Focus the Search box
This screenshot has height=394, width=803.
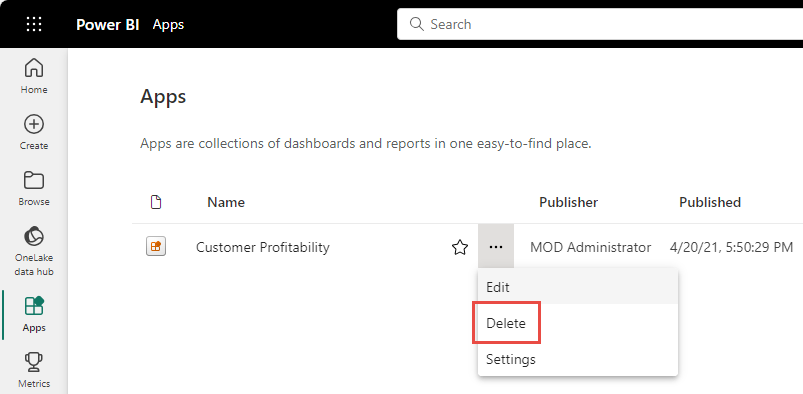pyautogui.click(x=600, y=24)
